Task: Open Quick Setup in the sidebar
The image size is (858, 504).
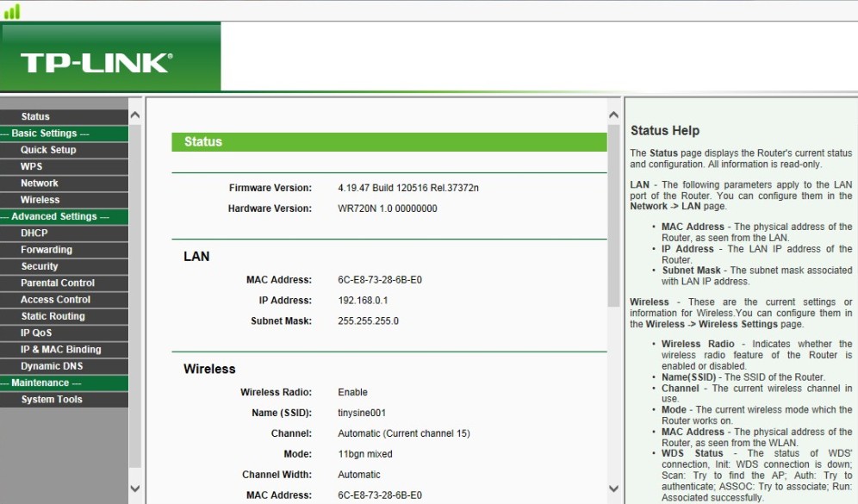Action: point(64,150)
